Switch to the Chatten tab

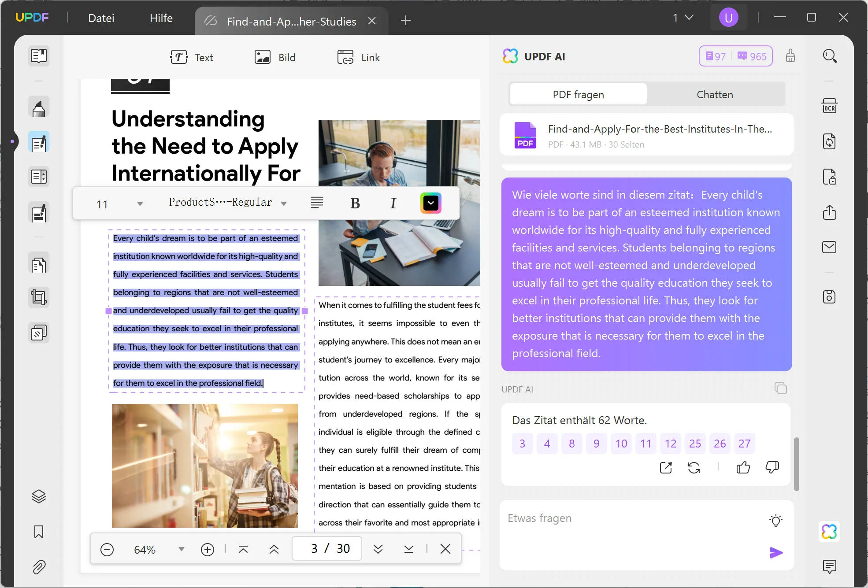(715, 94)
